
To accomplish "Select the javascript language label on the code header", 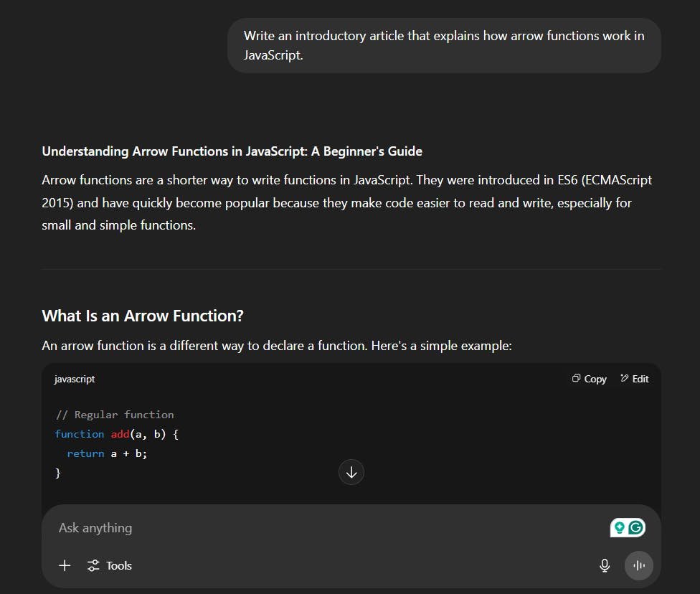I will (x=74, y=379).
